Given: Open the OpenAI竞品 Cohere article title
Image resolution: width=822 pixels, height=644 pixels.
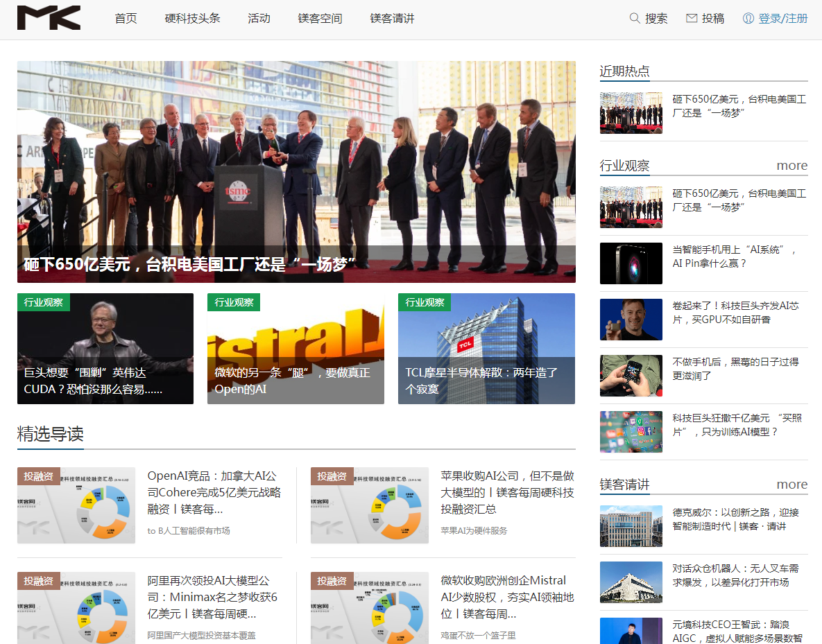Looking at the screenshot, I should [x=214, y=493].
